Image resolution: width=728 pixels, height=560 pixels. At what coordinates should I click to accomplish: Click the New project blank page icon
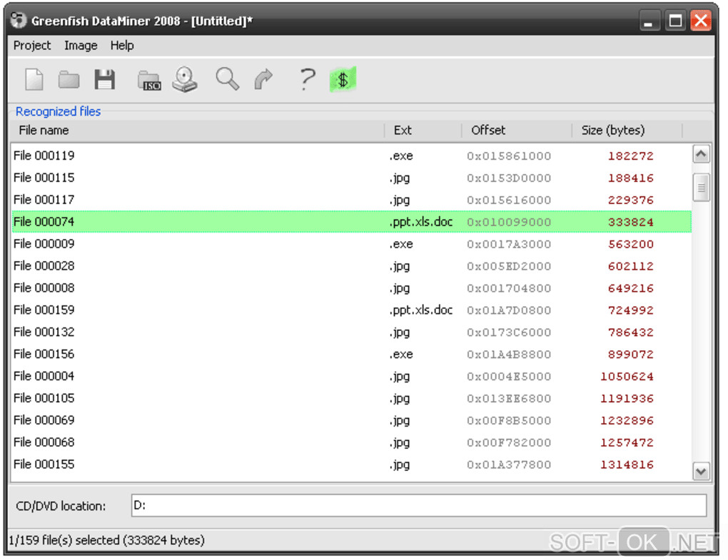(34, 79)
